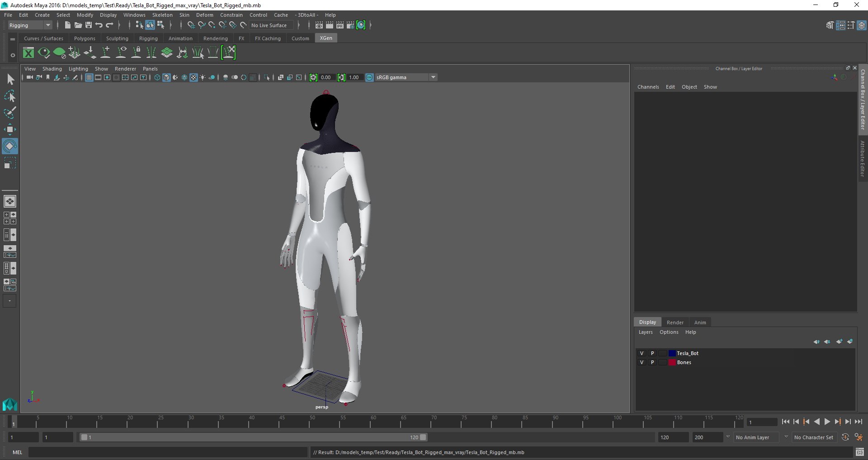Toggle playback P of Tesla_Bot layer
868x460 pixels.
click(652, 353)
